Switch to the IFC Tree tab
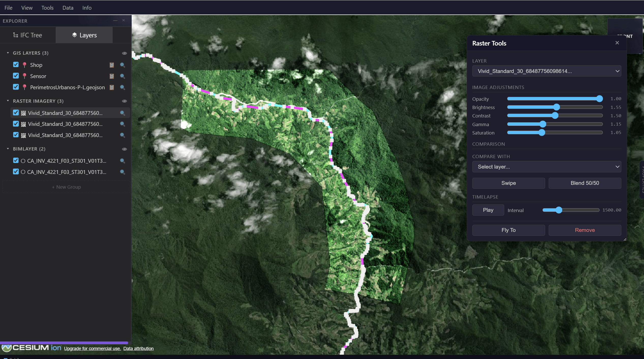 pos(28,35)
